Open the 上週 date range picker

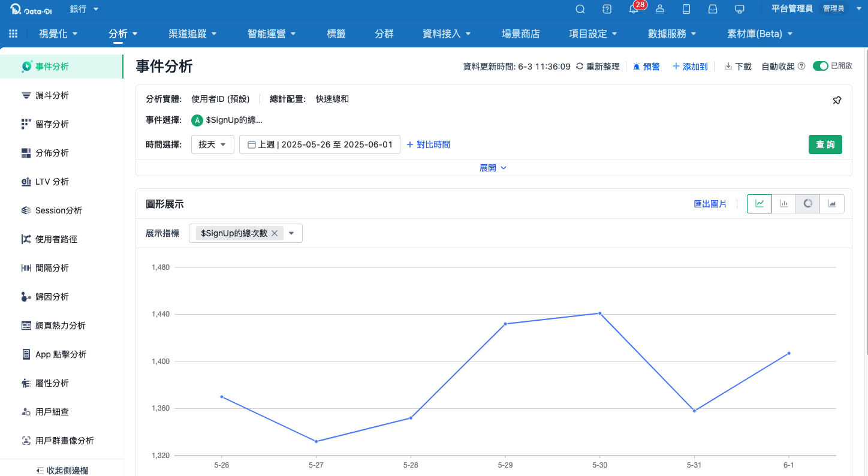[320, 144]
